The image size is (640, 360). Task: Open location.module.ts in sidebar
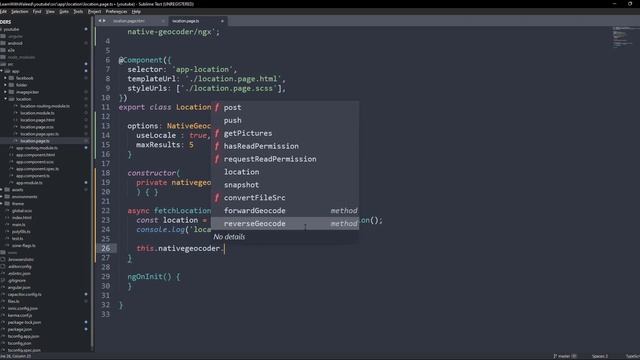pyautogui.click(x=37, y=113)
